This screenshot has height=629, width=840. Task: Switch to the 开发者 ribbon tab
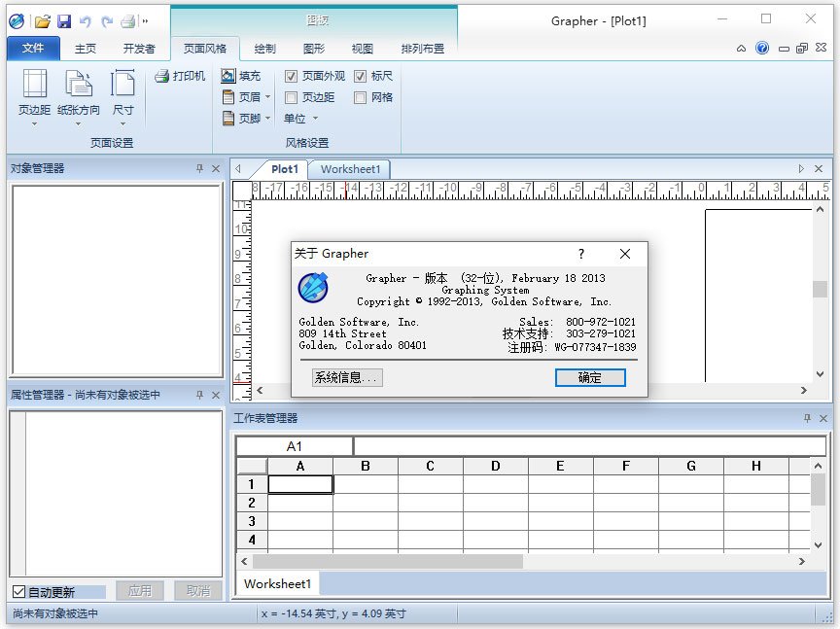[x=139, y=49]
